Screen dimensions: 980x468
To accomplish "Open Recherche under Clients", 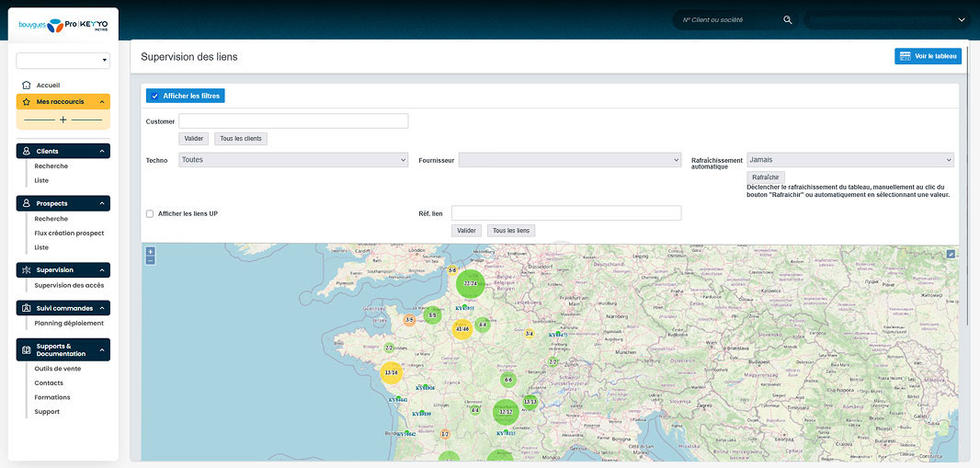I will (x=51, y=166).
